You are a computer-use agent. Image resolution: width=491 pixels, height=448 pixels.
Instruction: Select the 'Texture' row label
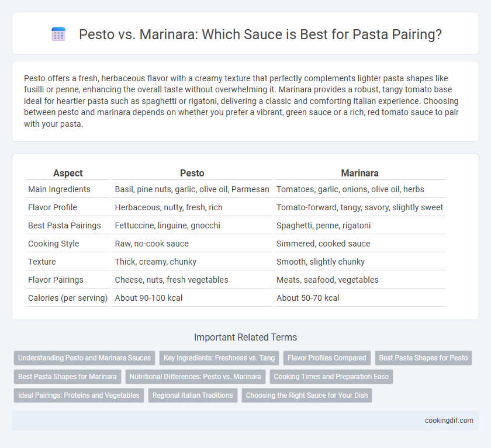(x=42, y=262)
